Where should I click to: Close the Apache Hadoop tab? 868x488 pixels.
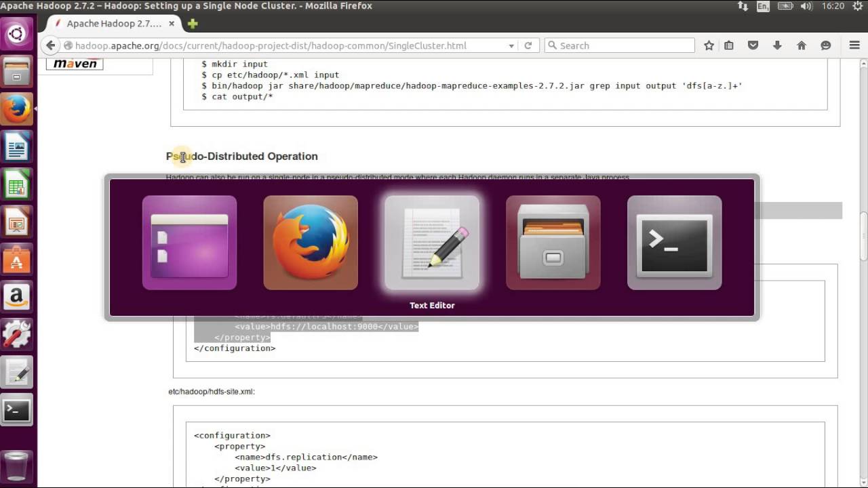tap(172, 24)
